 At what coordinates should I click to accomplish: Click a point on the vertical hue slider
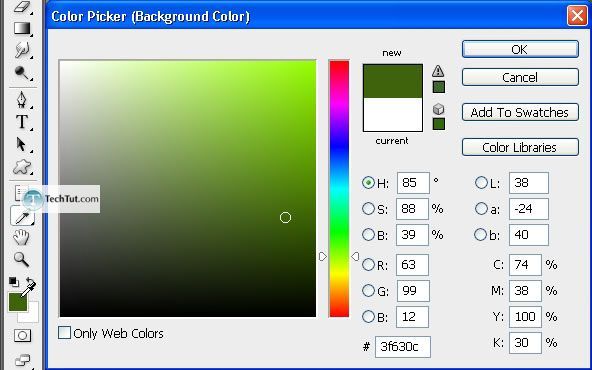339,188
